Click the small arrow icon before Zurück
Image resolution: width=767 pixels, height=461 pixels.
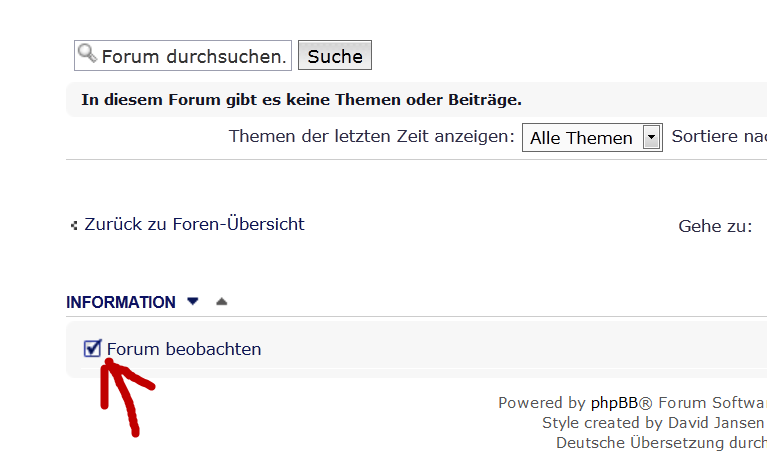74,226
